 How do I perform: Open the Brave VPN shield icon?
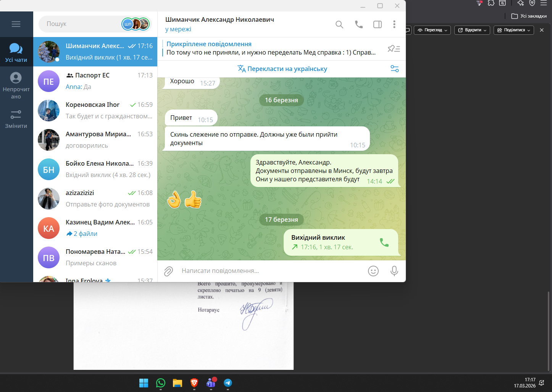532,3
